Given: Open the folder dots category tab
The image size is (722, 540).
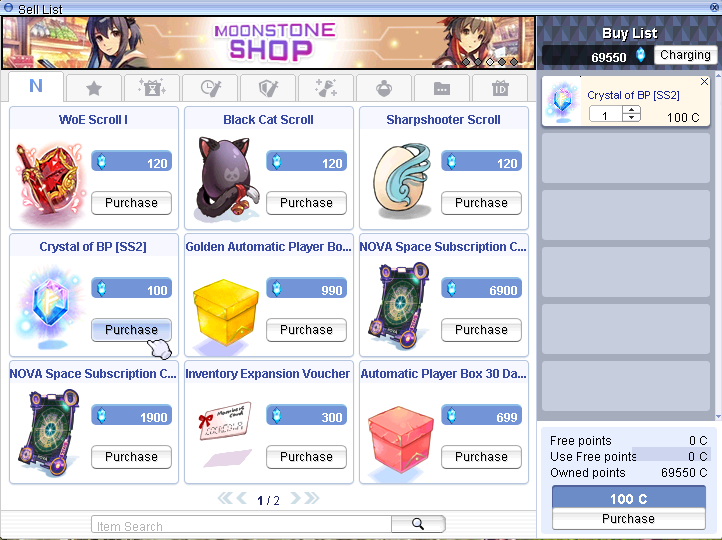Looking at the screenshot, I should pos(442,88).
